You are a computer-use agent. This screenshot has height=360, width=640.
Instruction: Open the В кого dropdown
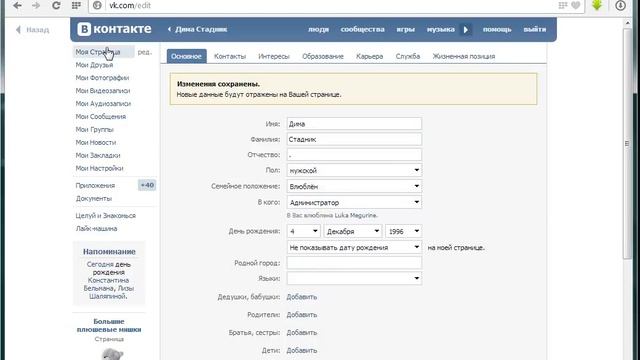pyautogui.click(x=354, y=202)
